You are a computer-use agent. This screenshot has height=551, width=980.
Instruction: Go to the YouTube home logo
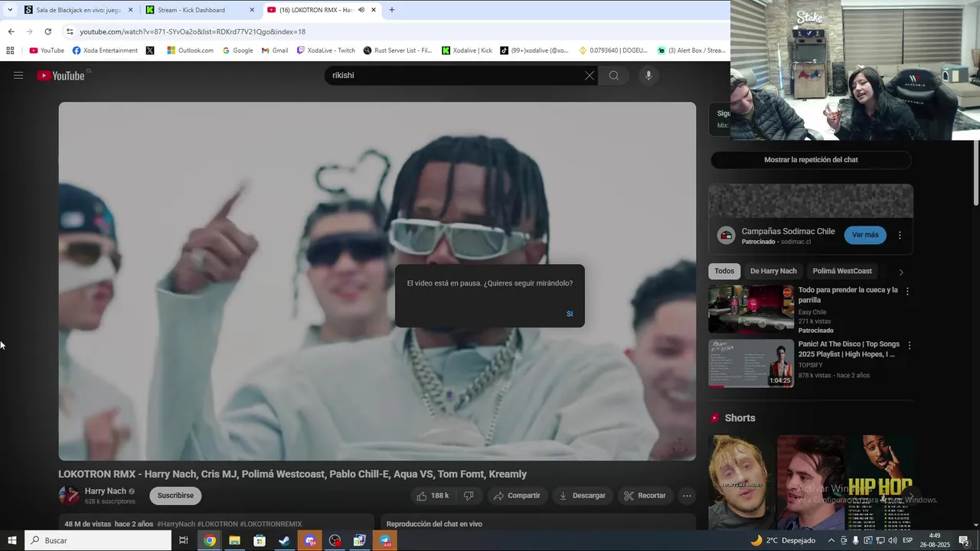pyautogui.click(x=61, y=76)
